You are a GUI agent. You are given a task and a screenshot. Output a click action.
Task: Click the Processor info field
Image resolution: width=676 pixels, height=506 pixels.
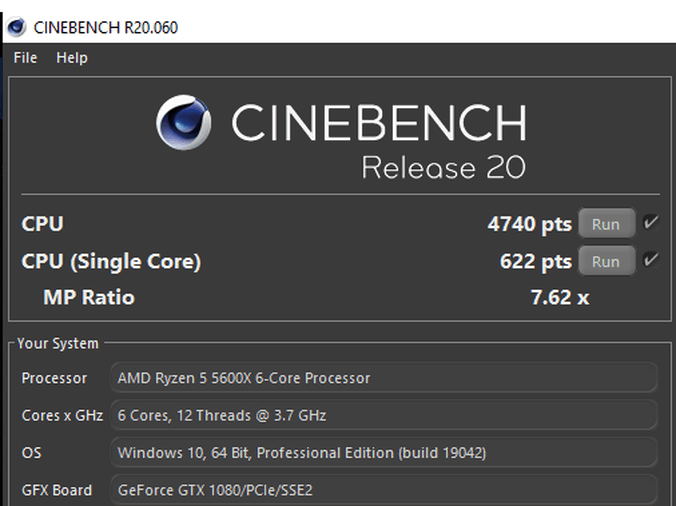[384, 378]
